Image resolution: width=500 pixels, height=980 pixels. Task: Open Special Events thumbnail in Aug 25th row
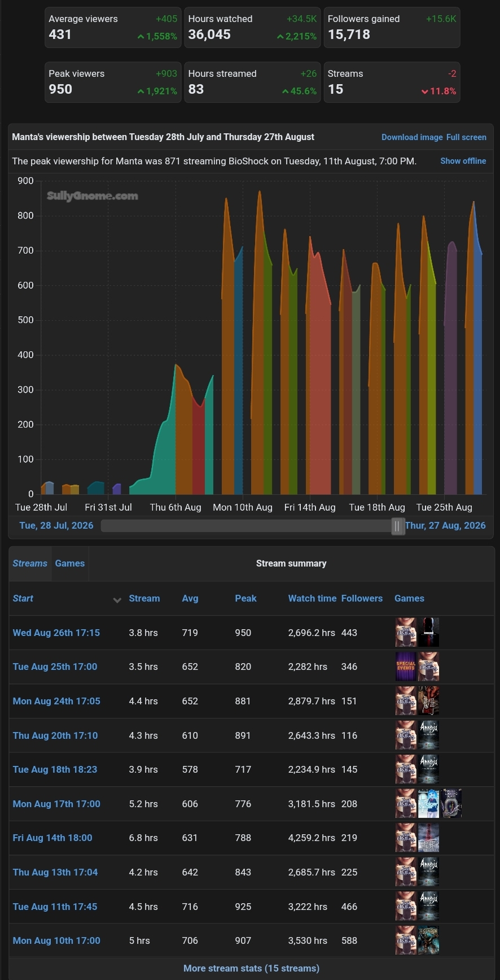click(406, 667)
